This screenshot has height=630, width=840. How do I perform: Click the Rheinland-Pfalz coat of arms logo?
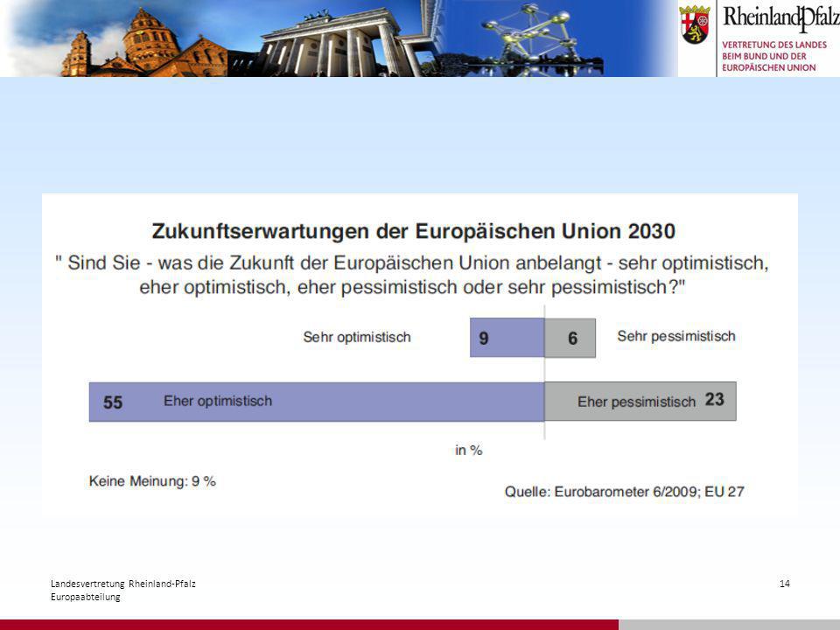(695, 24)
